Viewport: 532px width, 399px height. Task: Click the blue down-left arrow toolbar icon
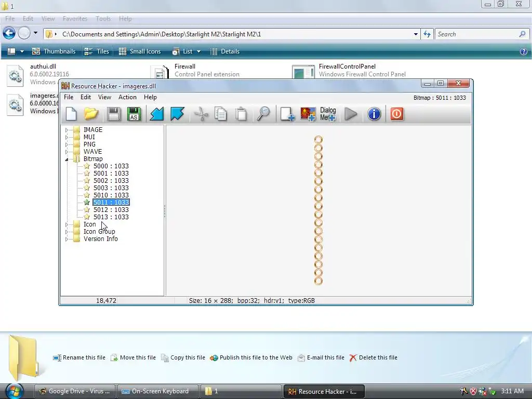[x=157, y=114]
